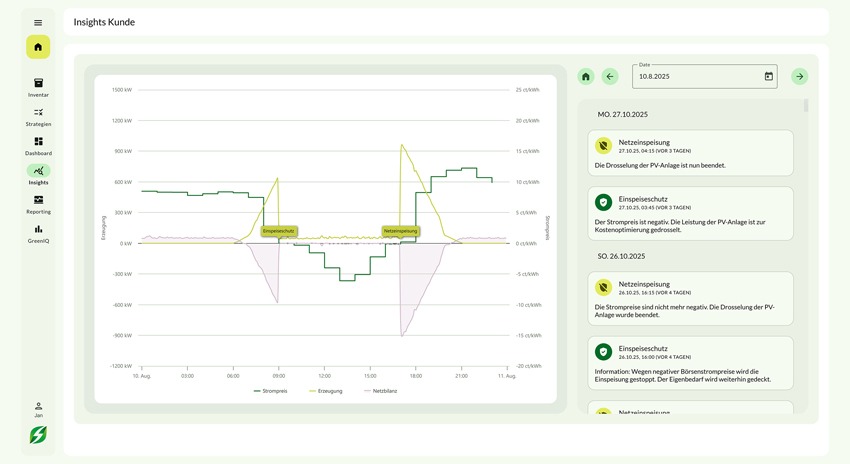Click the event list scrollbar
This screenshot has width=850, height=464.
pos(806,106)
